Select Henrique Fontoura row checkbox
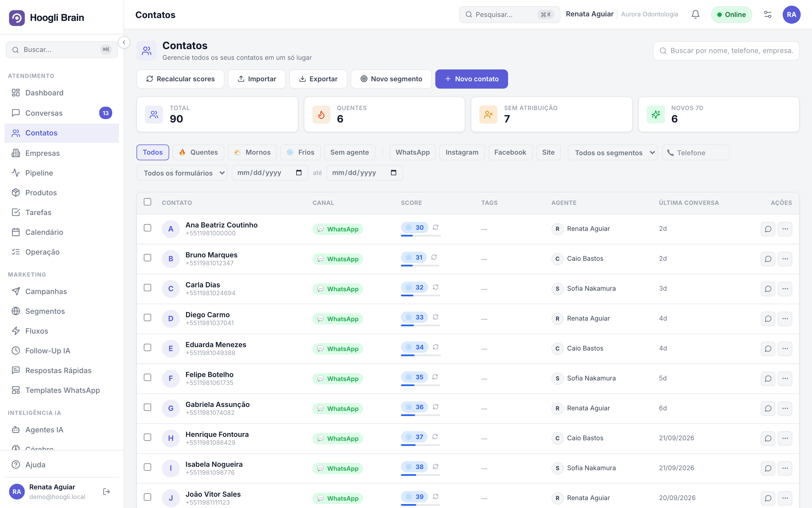 [x=147, y=437]
